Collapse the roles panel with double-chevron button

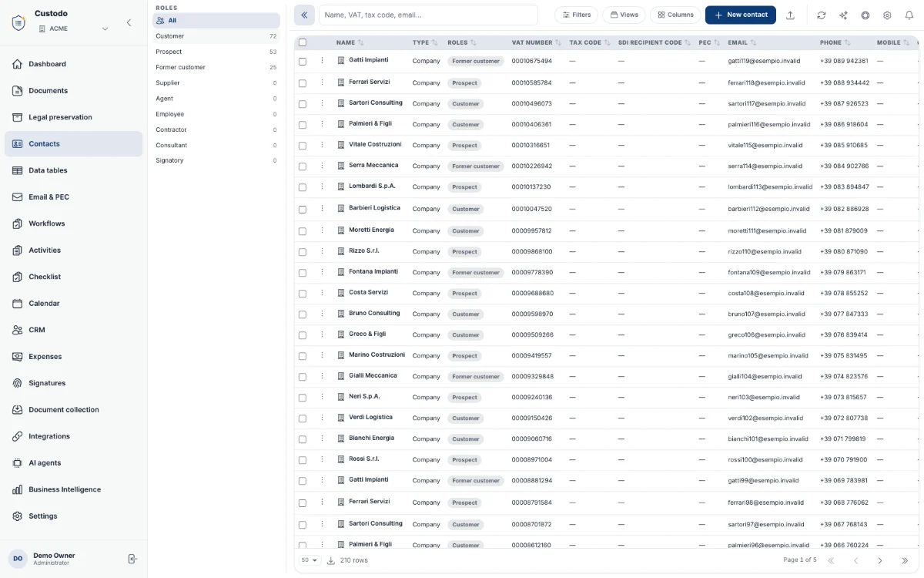click(304, 15)
